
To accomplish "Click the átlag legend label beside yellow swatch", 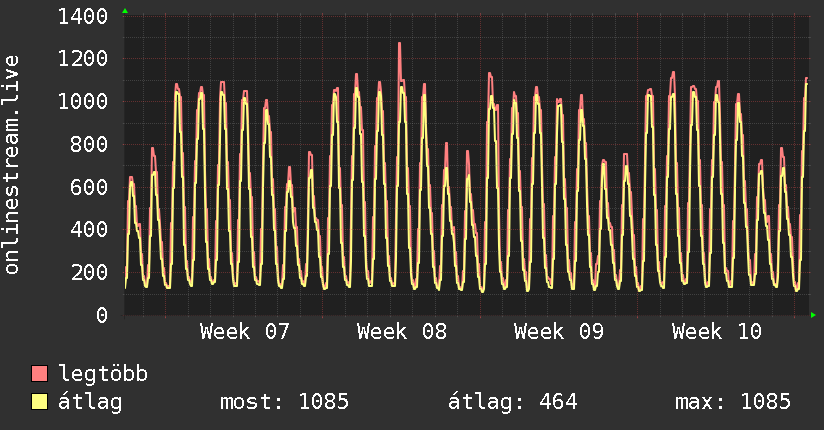I will click(x=90, y=402).
